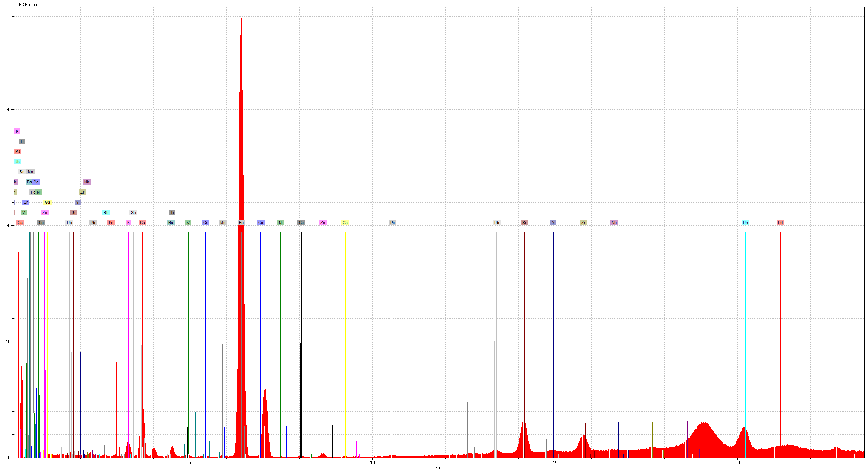Select the Nb label near 16.6 keV
The image size is (868, 470).
(614, 223)
